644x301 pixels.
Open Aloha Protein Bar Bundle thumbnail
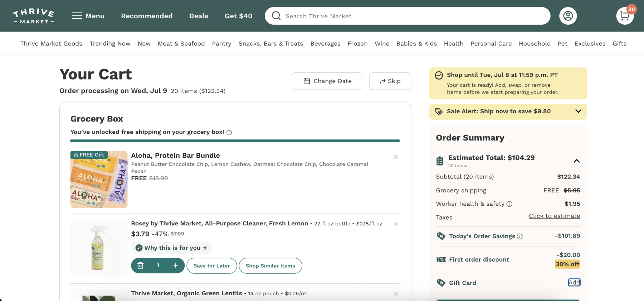pyautogui.click(x=99, y=180)
